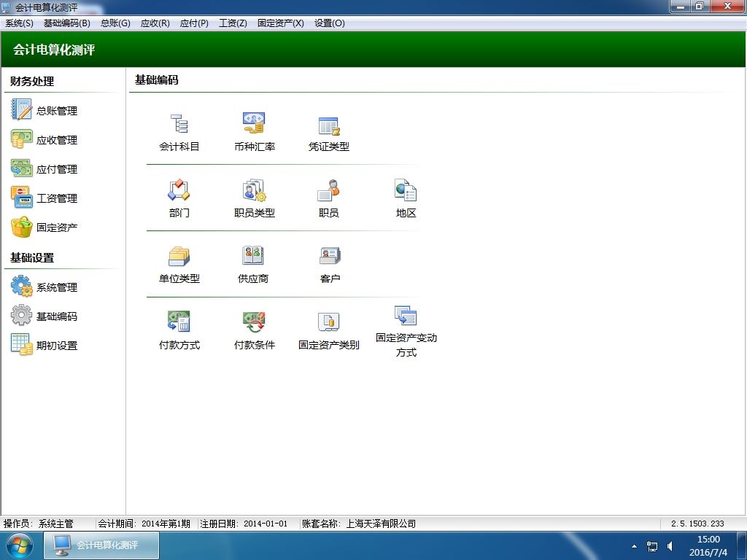Click the Windows Start button
This screenshot has width=747, height=560.
pyautogui.click(x=20, y=545)
